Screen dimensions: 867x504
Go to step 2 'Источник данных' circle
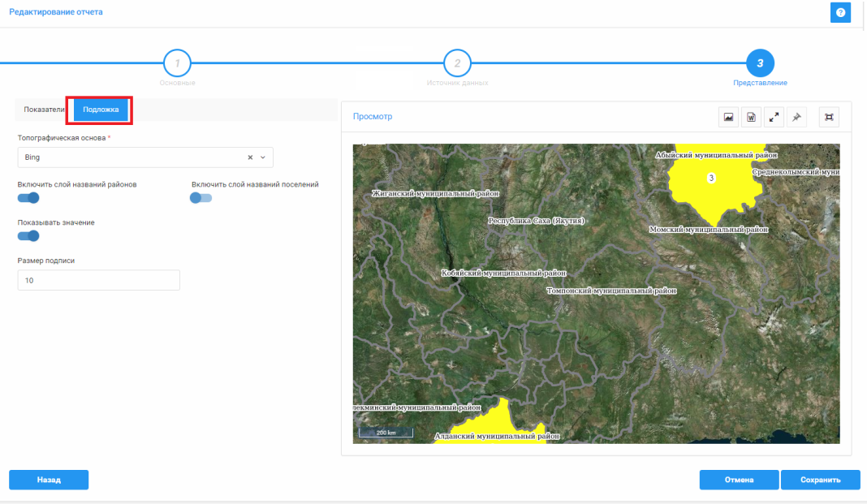457,62
